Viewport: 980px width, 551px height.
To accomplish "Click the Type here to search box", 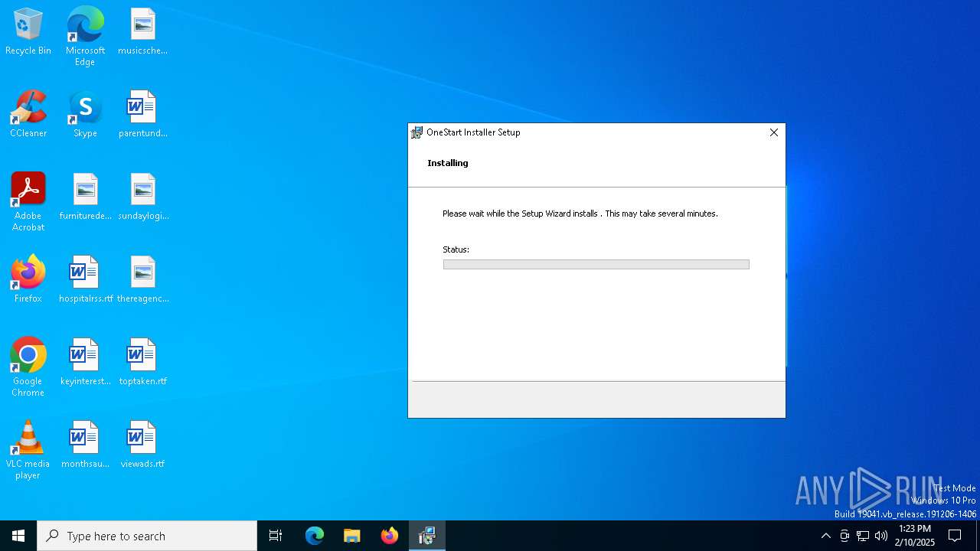I will pos(147,536).
